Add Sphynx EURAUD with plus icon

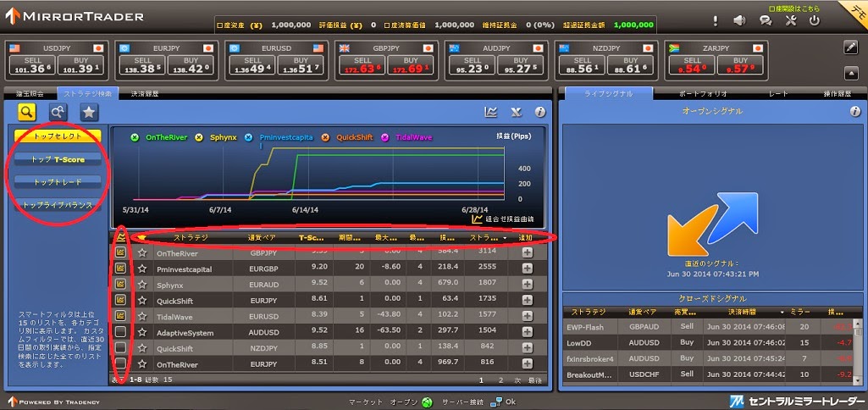coord(527,285)
